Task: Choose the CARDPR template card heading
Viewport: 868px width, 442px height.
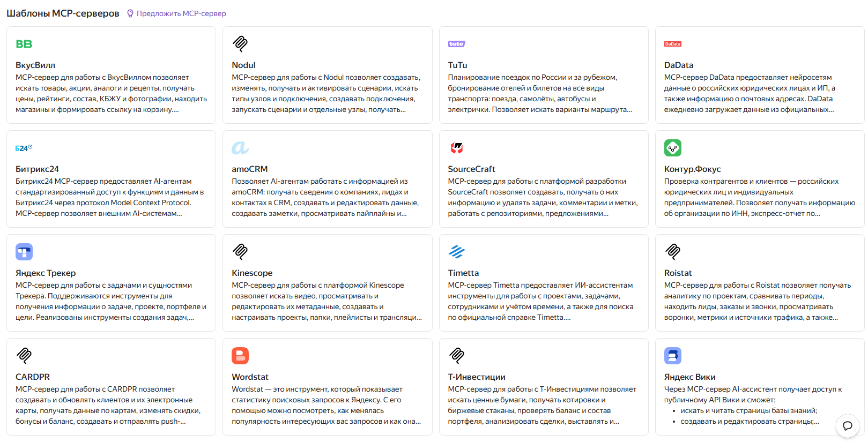Action: click(33, 377)
